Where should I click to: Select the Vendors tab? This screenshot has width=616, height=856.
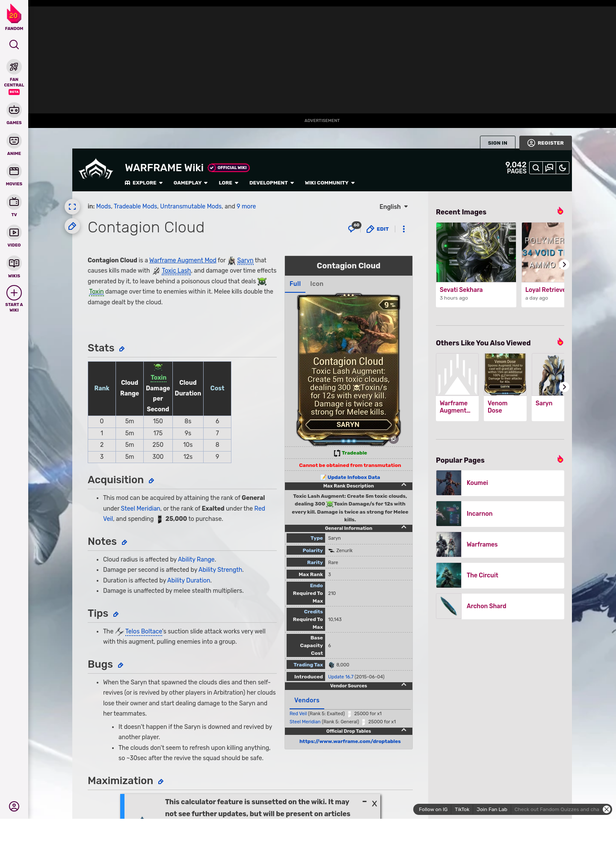307,700
